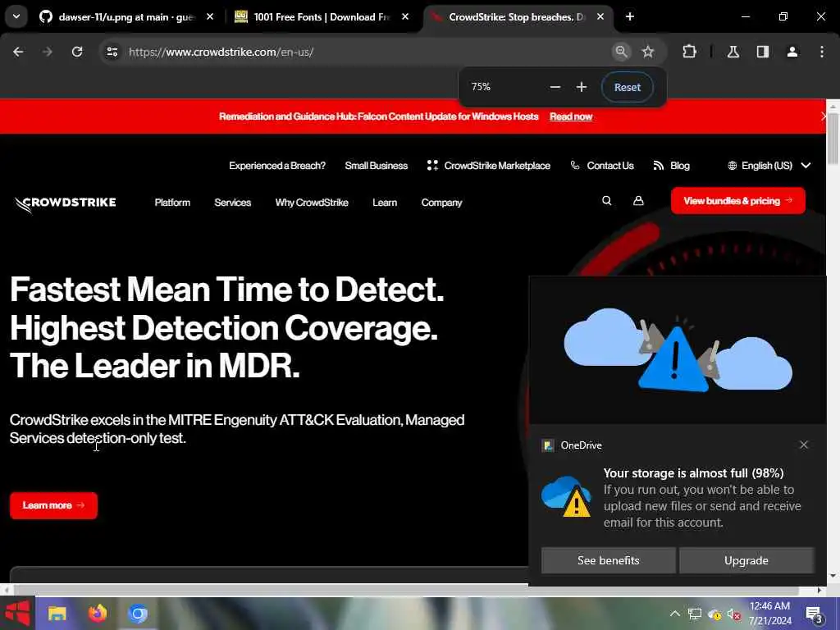Decrease zoom with the minus button

pyautogui.click(x=555, y=87)
